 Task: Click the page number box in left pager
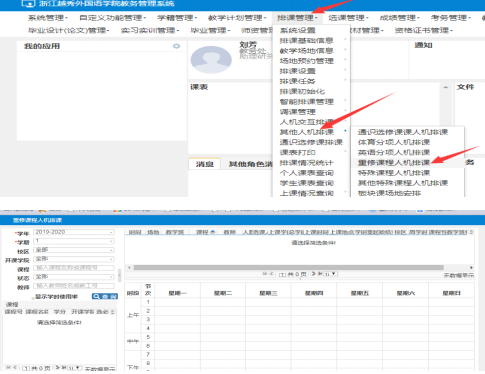(26, 368)
